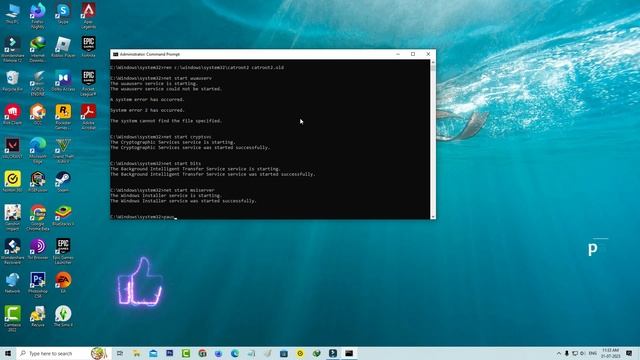Image resolution: width=640 pixels, height=360 pixels.
Task: Show hidden system tray icons
Action: [x=559, y=353]
